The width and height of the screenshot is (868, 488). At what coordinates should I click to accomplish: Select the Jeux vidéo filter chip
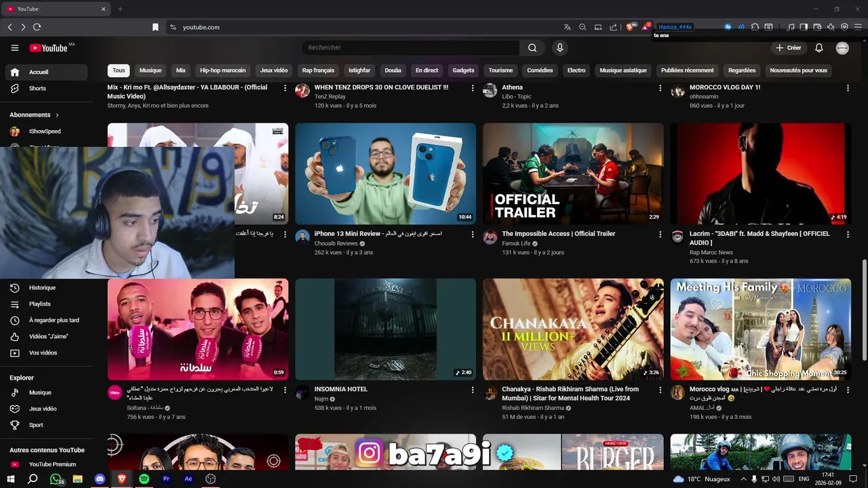(x=274, y=70)
